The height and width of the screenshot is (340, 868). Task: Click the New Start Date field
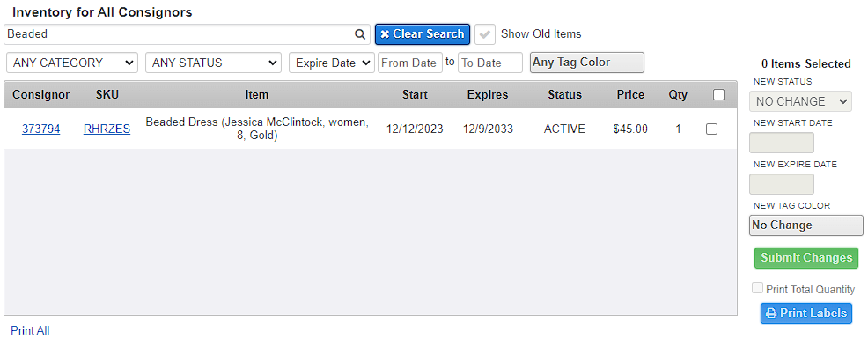point(781,143)
